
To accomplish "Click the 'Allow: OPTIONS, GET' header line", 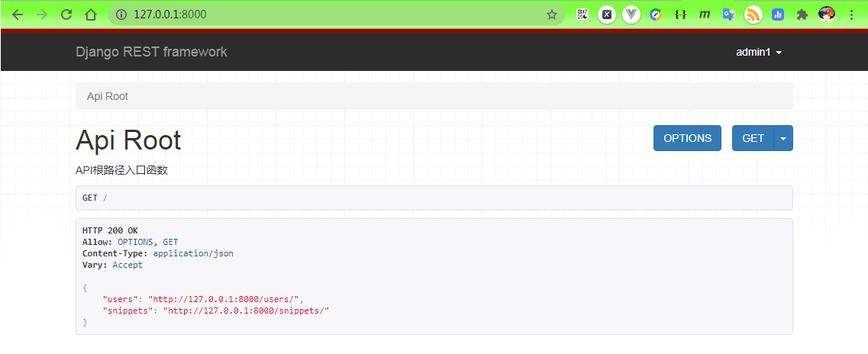I will [x=130, y=242].
